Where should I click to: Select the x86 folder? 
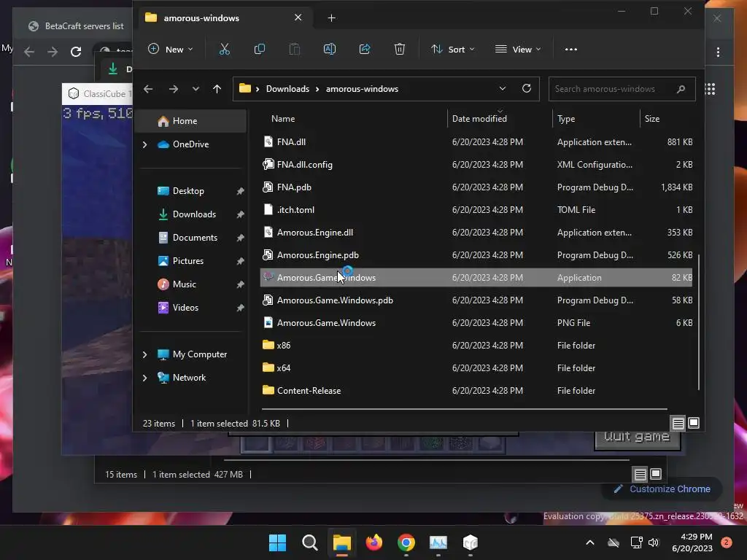[476, 346]
